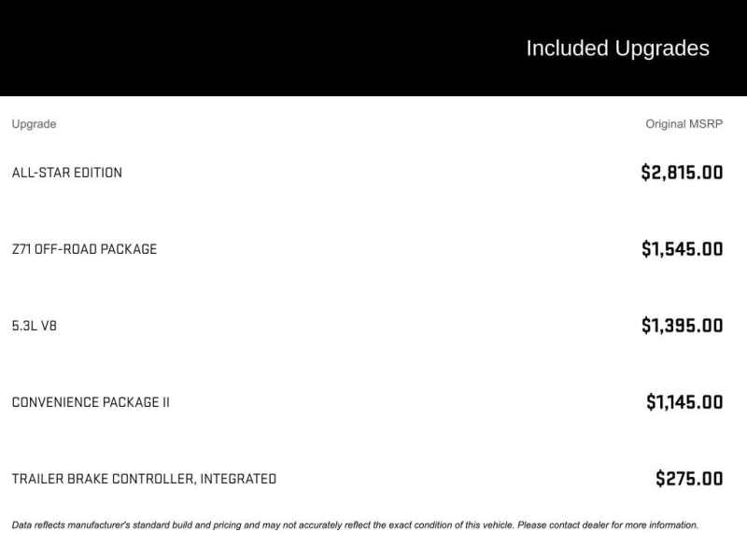Select the CONVENIENCE PACKAGE II upgrade name

tap(91, 402)
